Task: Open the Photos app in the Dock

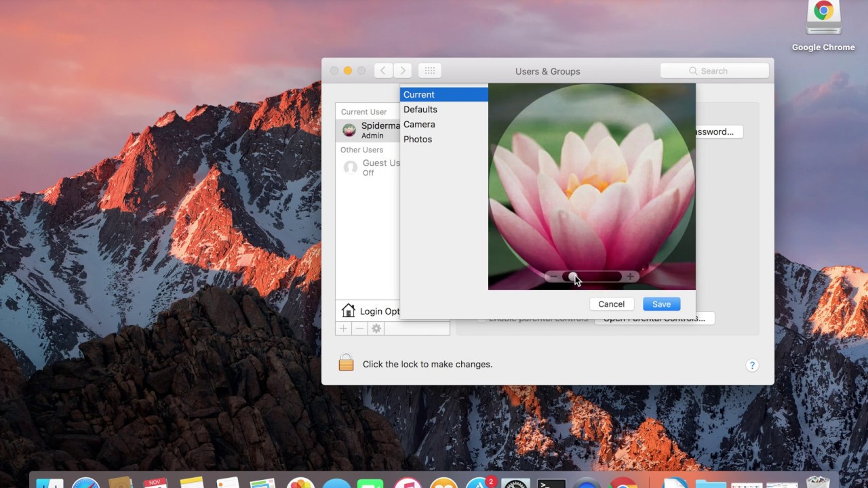Action: click(x=300, y=483)
